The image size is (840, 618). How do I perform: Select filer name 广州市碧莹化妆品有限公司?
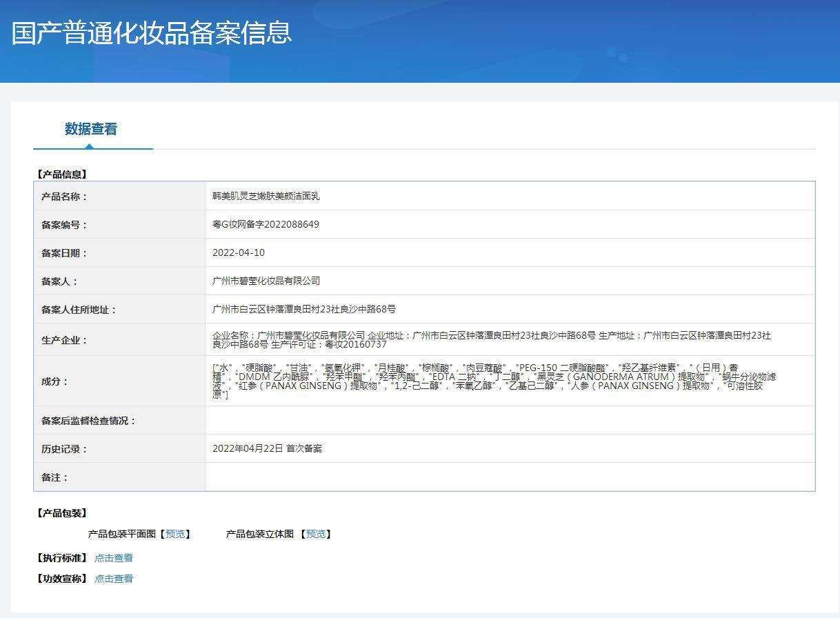point(266,281)
